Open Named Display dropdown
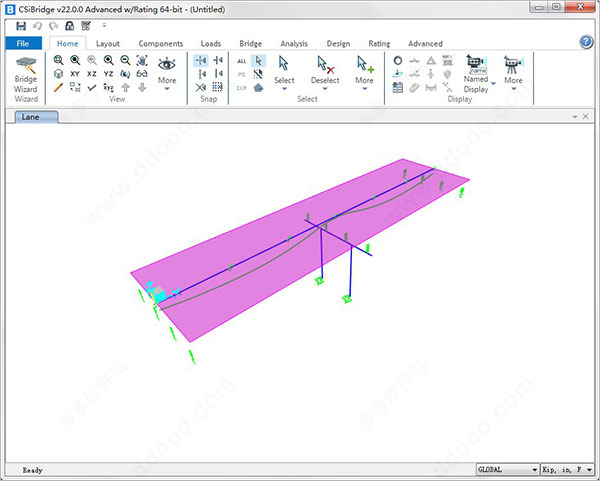The image size is (600, 481). pos(479,74)
